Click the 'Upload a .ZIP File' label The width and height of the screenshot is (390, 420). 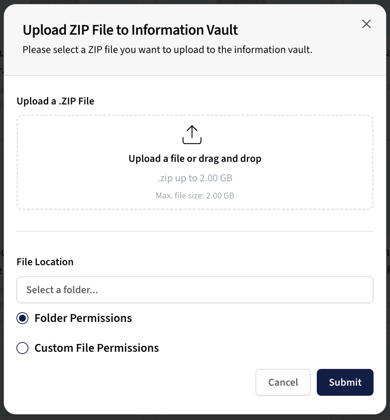[x=55, y=101]
